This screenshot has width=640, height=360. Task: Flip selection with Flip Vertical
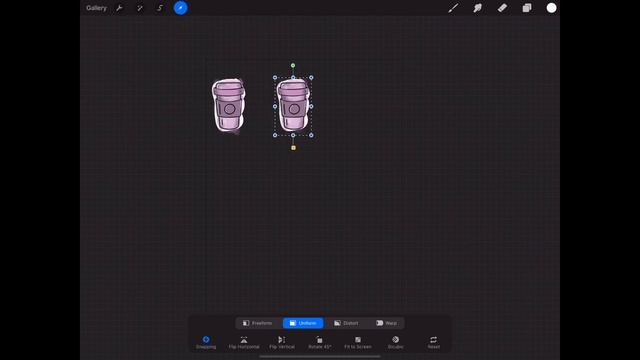point(282,342)
